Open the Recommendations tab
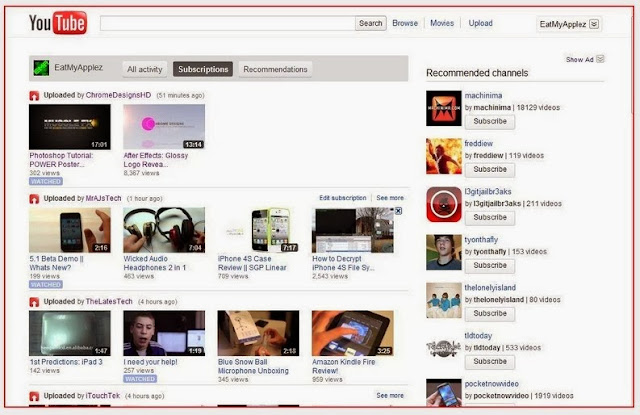640x415 pixels. coord(275,69)
